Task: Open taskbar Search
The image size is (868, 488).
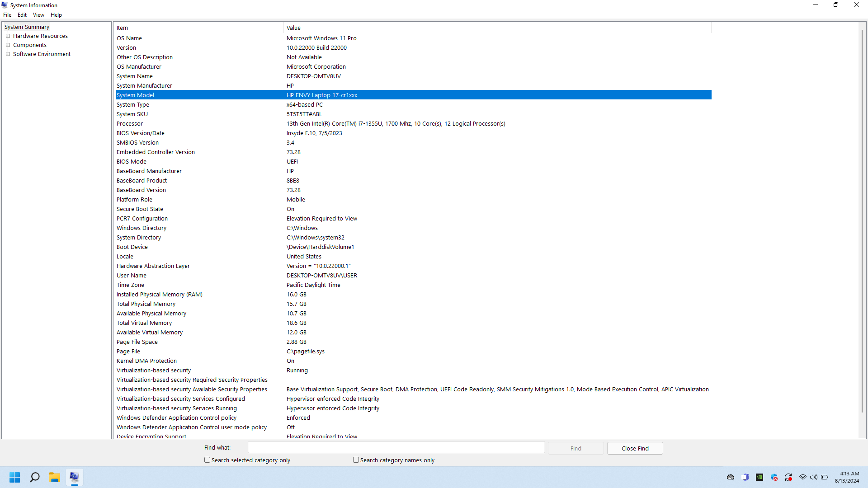Action: (35, 477)
